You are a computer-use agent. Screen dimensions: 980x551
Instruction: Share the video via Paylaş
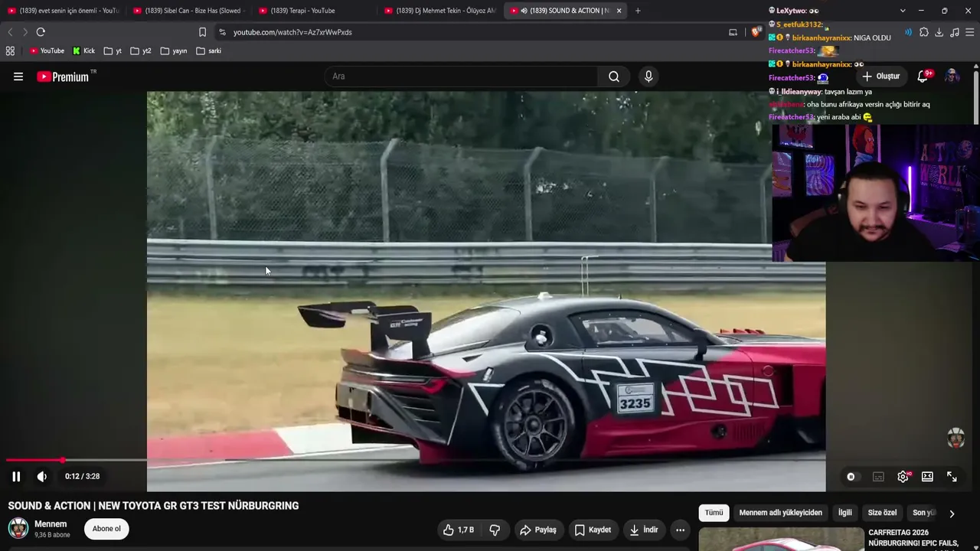point(538,530)
